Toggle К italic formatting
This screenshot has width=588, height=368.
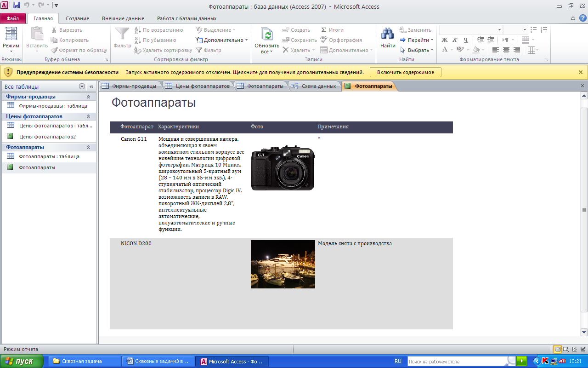[x=455, y=40]
